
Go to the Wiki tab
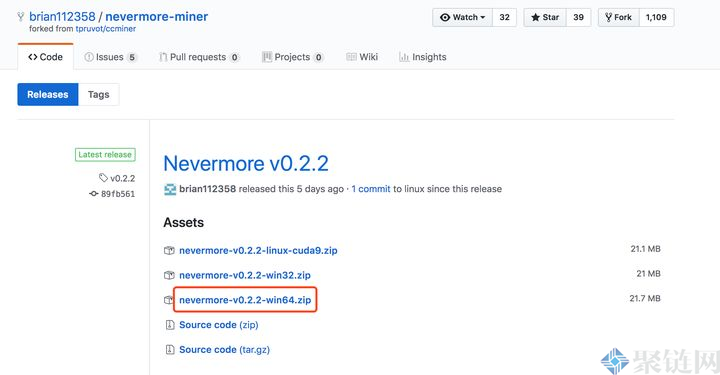click(362, 57)
